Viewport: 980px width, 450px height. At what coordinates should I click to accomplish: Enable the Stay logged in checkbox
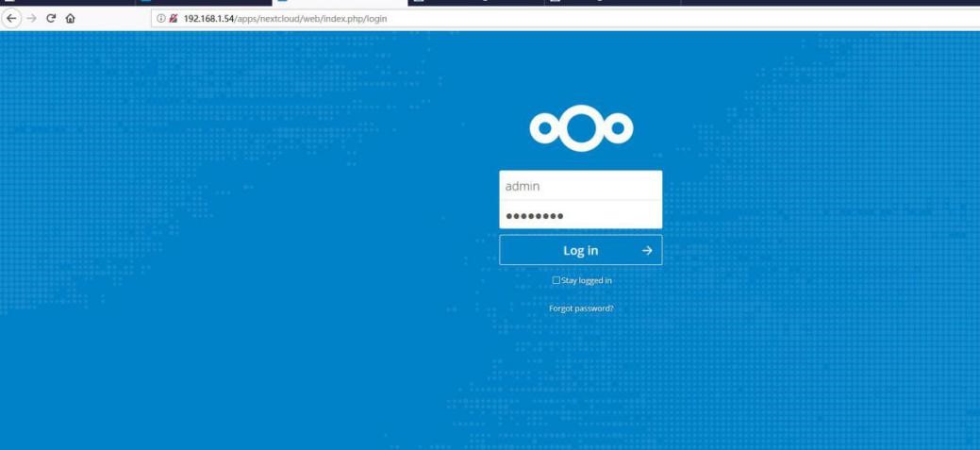click(x=556, y=280)
